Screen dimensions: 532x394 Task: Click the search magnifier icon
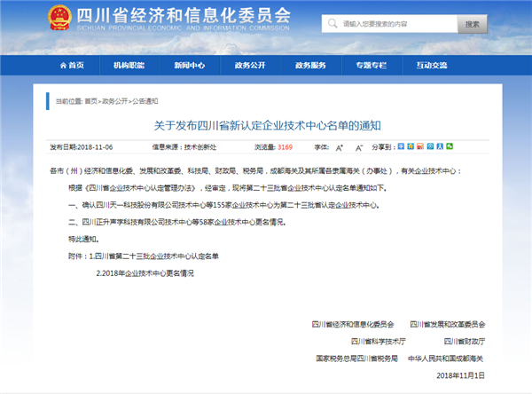pyautogui.click(x=330, y=25)
